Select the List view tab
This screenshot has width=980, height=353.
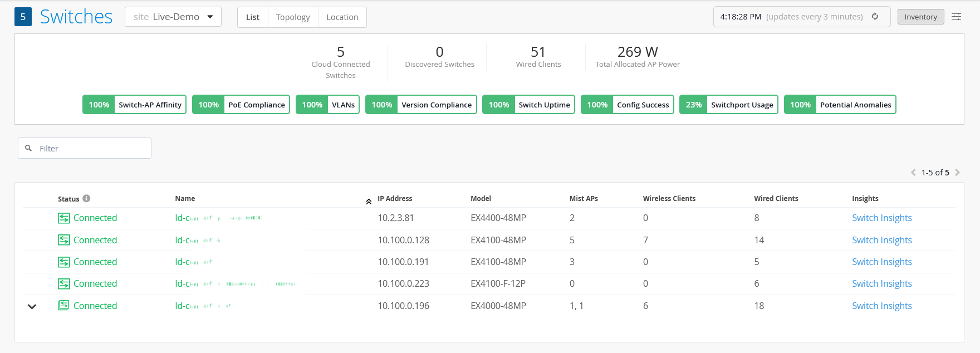point(253,17)
